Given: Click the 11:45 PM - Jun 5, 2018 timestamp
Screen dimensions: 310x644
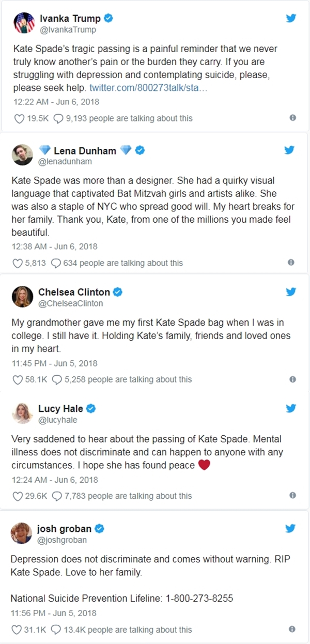Looking at the screenshot, I should point(54,363).
